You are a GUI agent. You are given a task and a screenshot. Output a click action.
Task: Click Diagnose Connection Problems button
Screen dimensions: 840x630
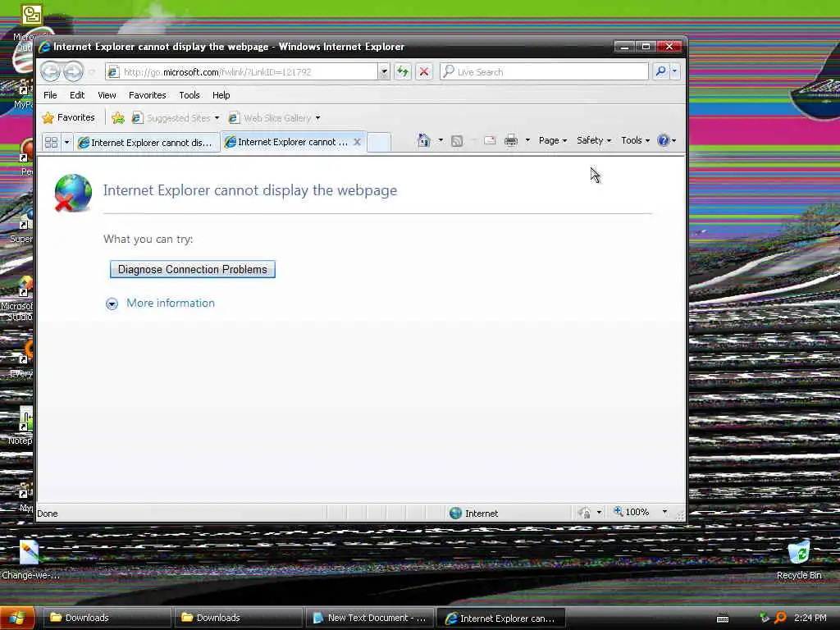pos(192,269)
